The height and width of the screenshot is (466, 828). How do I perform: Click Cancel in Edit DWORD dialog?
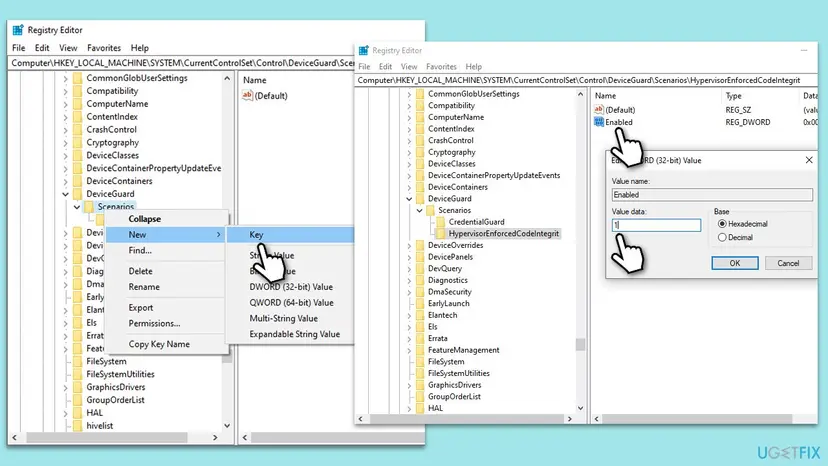tap(788, 263)
